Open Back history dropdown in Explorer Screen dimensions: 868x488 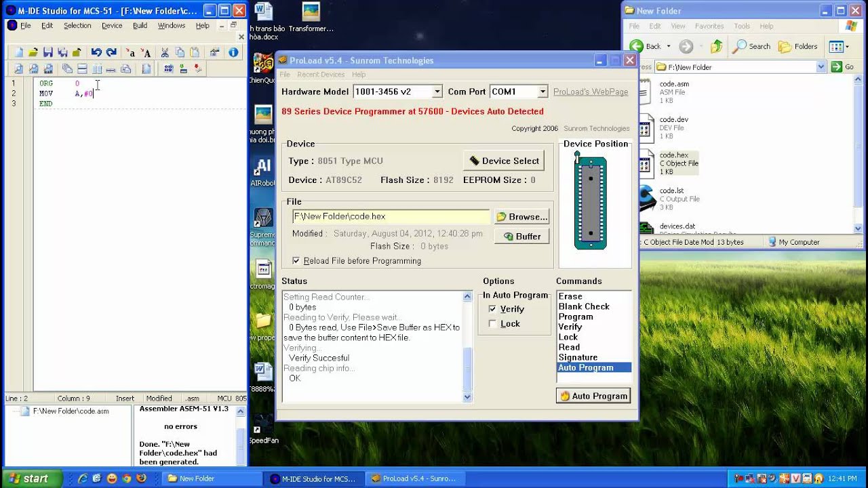pos(669,46)
